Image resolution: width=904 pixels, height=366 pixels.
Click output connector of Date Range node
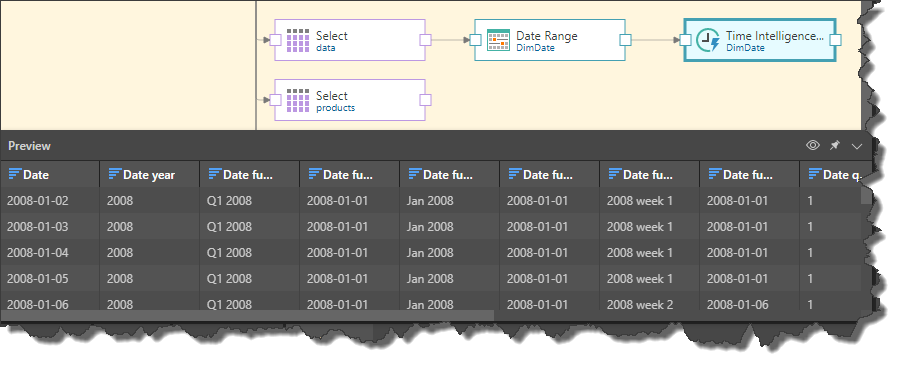[626, 40]
